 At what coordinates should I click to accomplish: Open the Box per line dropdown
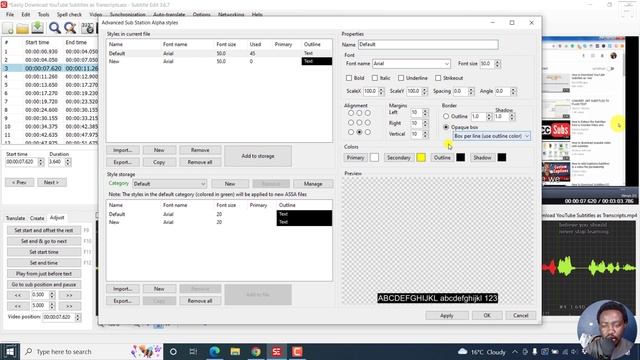pyautogui.click(x=527, y=136)
